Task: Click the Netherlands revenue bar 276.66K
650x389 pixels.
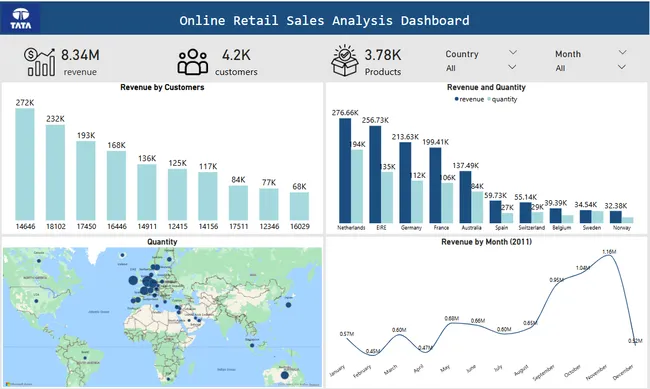Action: click(345, 170)
